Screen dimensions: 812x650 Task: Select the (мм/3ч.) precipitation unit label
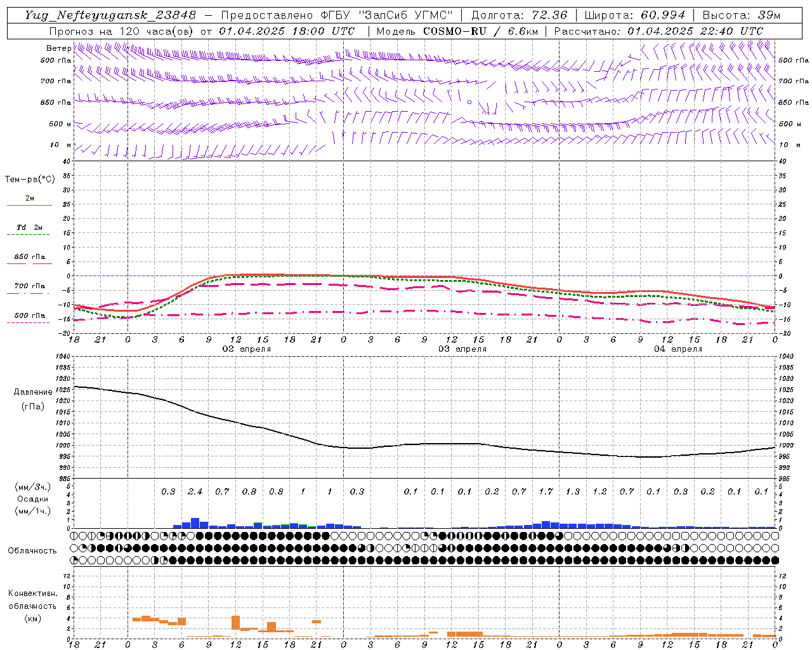[33, 487]
